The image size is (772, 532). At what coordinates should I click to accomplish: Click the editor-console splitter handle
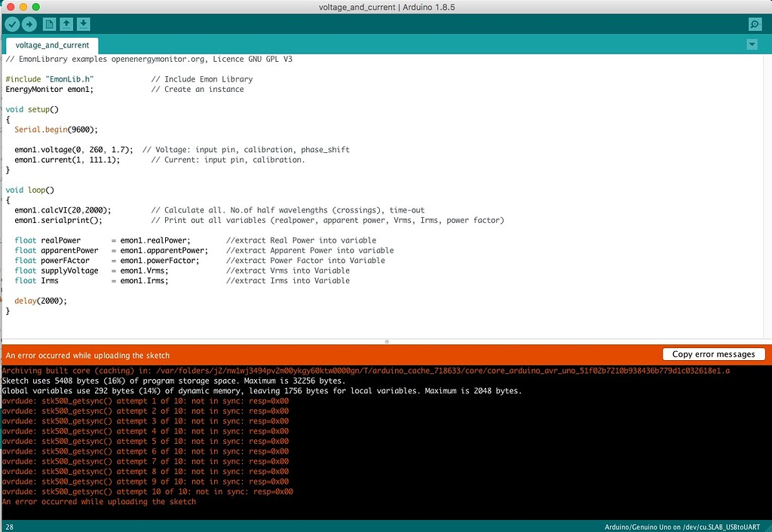[x=386, y=341]
